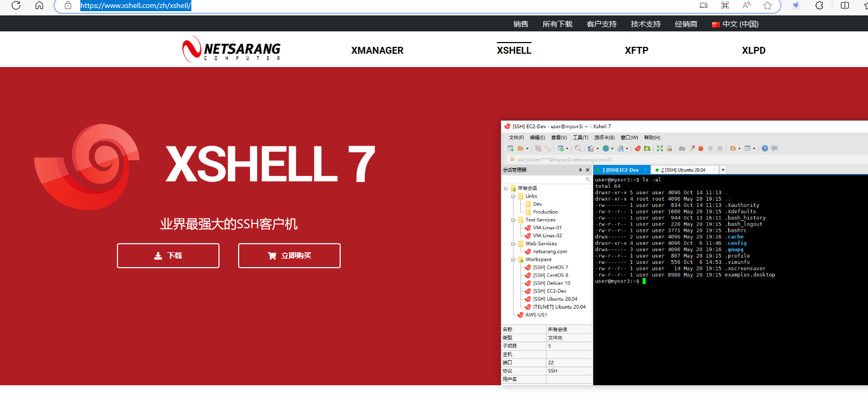Close the 会话管理器 session manager panel
Viewport: 868px width, 406px height.
(587, 170)
